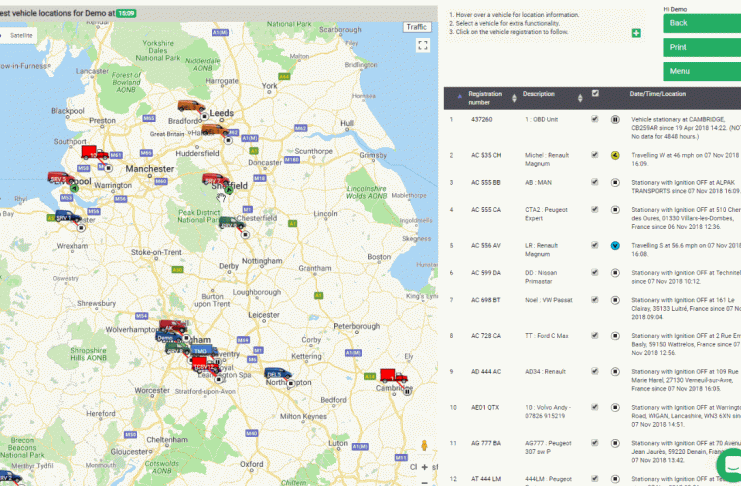Switch map to Satellite view

[x=20, y=34]
